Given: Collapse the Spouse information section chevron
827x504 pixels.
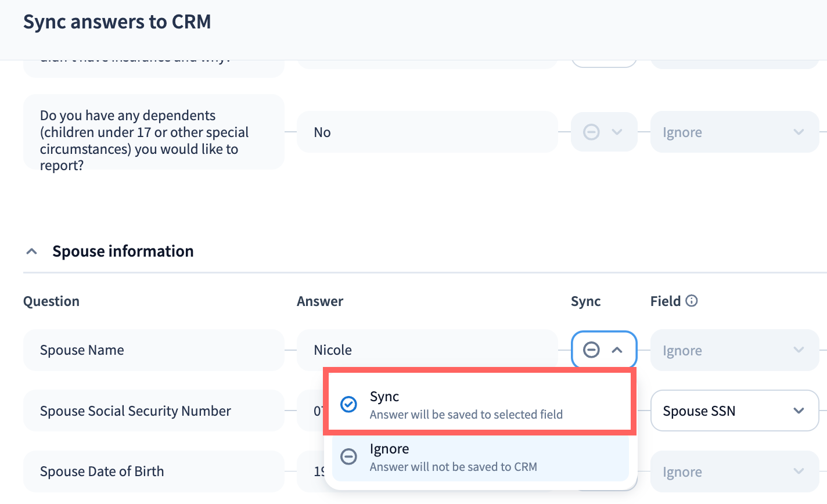Looking at the screenshot, I should pos(32,251).
